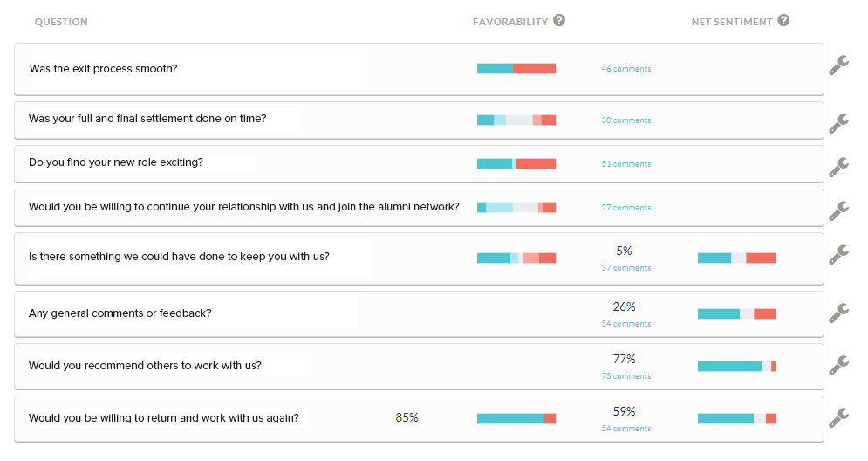Click the help icon beside Net Sentiment

783,21
